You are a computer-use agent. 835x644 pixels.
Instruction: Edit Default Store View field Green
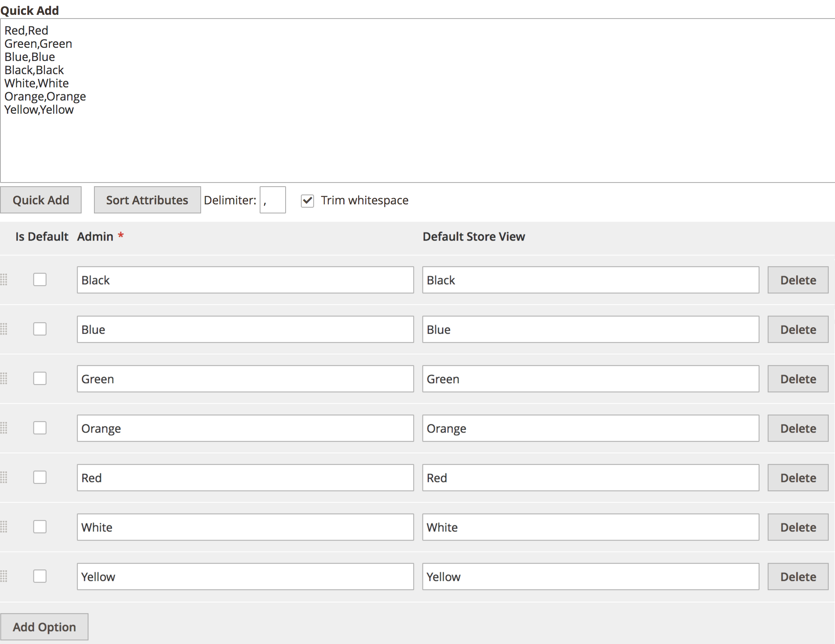click(x=591, y=379)
